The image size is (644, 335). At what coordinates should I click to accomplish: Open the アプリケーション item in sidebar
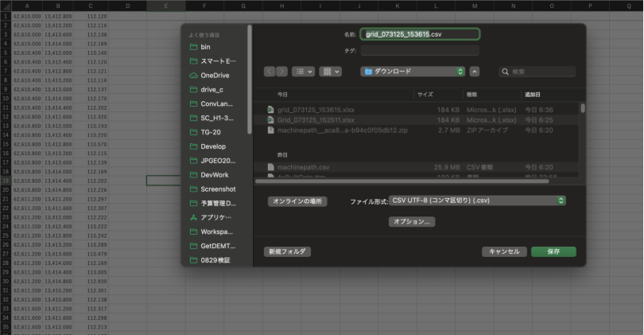[215, 217]
